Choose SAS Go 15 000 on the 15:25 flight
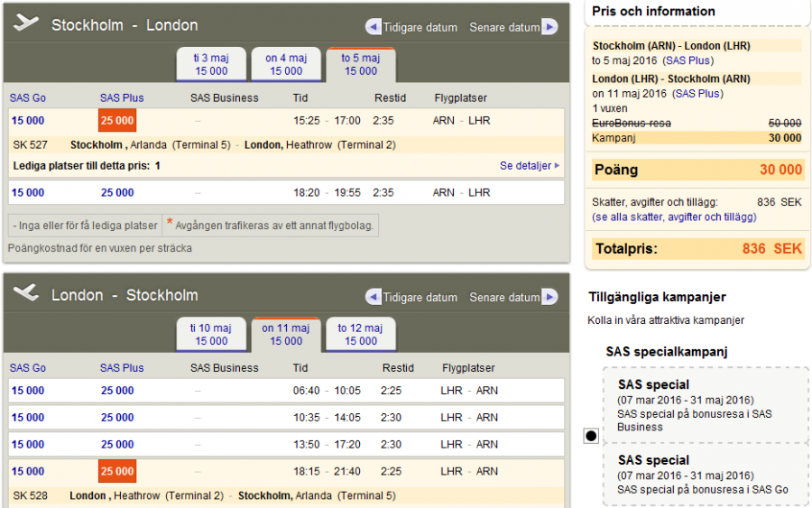This screenshot has height=508, width=812. pyautogui.click(x=28, y=121)
